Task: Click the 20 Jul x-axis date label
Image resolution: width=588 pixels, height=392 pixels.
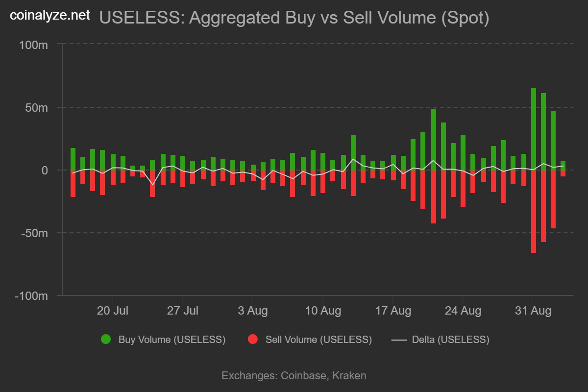Action: point(113,311)
